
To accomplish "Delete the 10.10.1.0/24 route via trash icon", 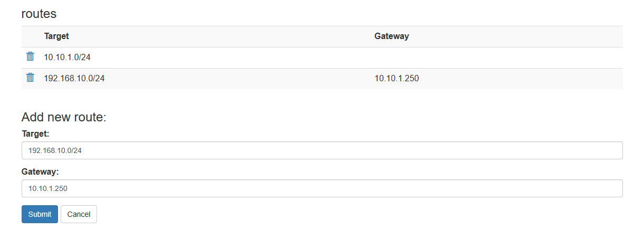I will [31, 56].
